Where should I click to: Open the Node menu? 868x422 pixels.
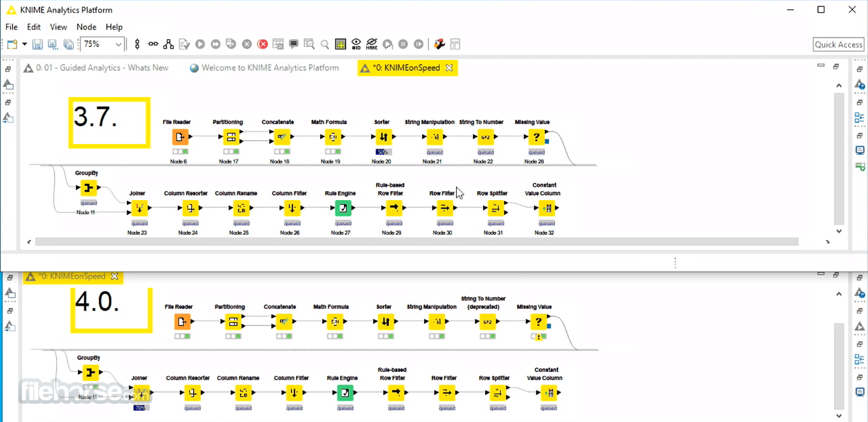[86, 27]
